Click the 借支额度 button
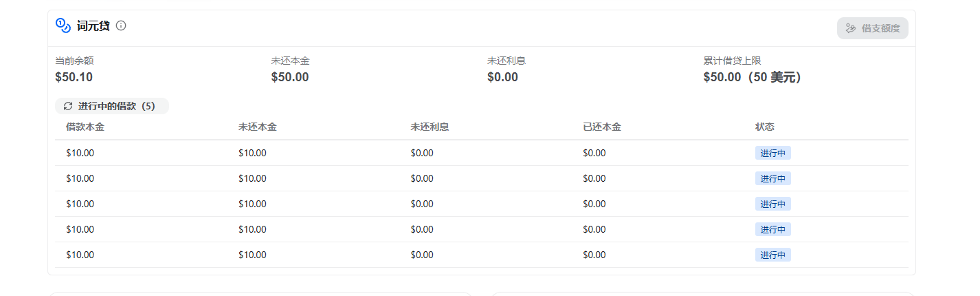The width and height of the screenshot is (980, 296). click(872, 28)
